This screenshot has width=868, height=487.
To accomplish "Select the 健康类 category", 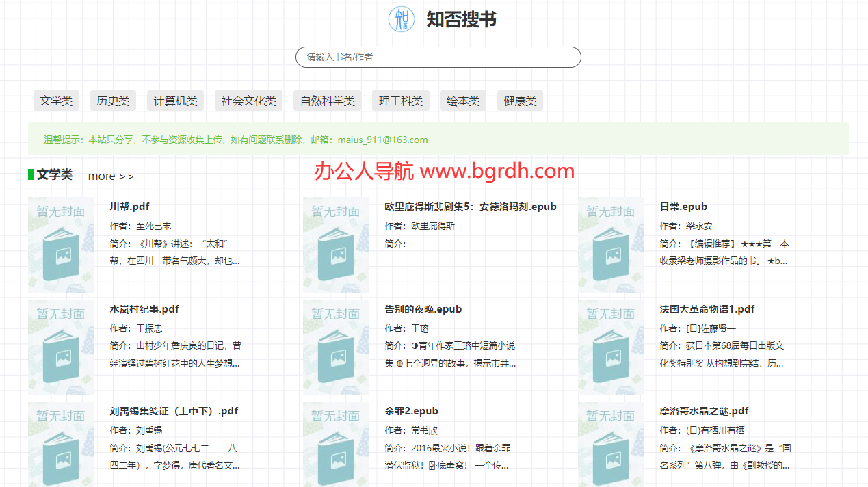I will (x=519, y=101).
